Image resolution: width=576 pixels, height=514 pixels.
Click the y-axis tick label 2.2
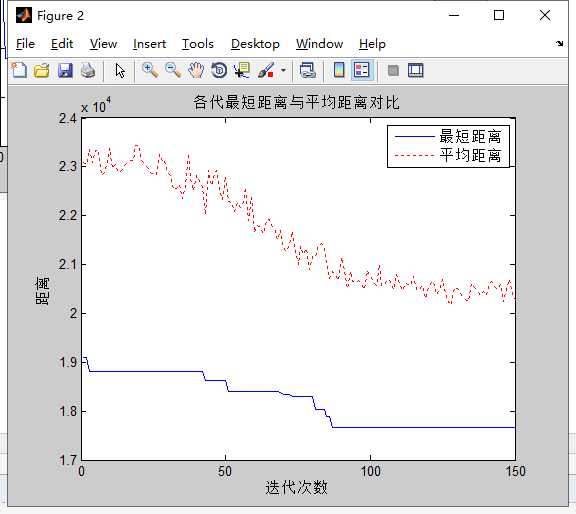[68, 215]
